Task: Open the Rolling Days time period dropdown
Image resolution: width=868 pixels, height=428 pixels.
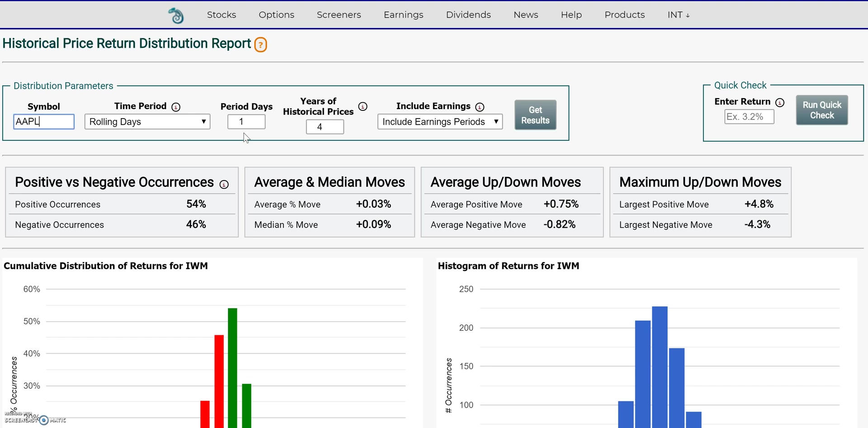Action: click(x=147, y=122)
